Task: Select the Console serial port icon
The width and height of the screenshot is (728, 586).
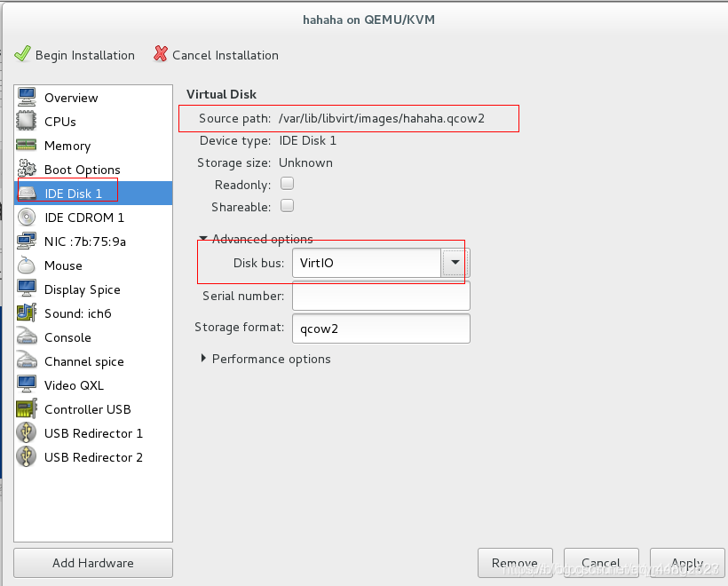Action: (x=27, y=337)
